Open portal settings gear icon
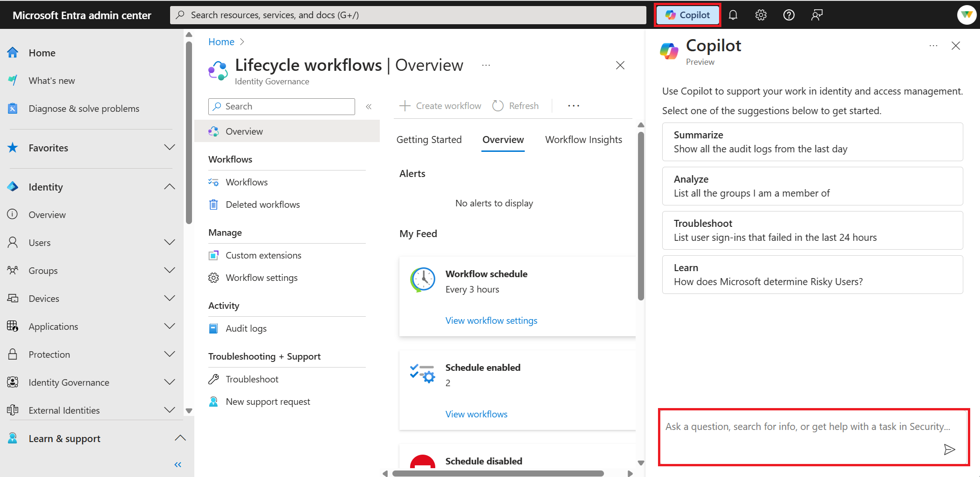 [761, 15]
